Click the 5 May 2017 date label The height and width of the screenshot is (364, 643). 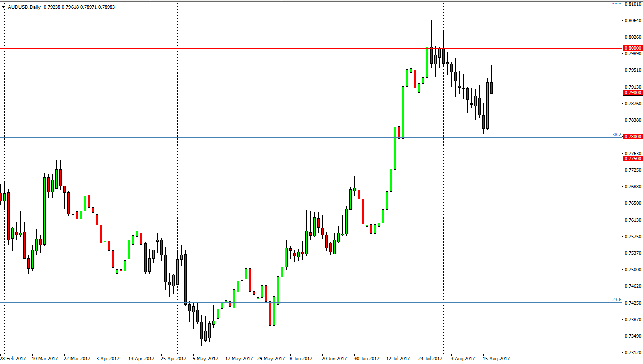pos(205,359)
